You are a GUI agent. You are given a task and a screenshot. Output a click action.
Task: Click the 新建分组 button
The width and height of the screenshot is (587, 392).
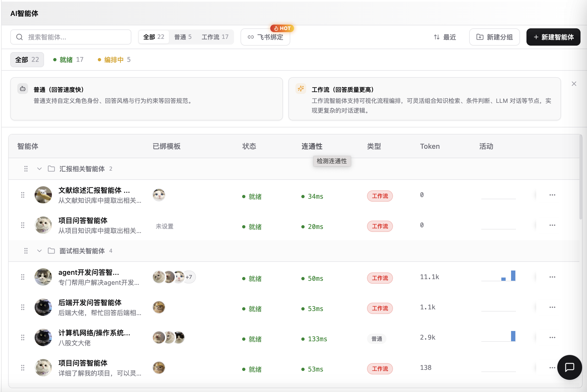[x=494, y=37]
